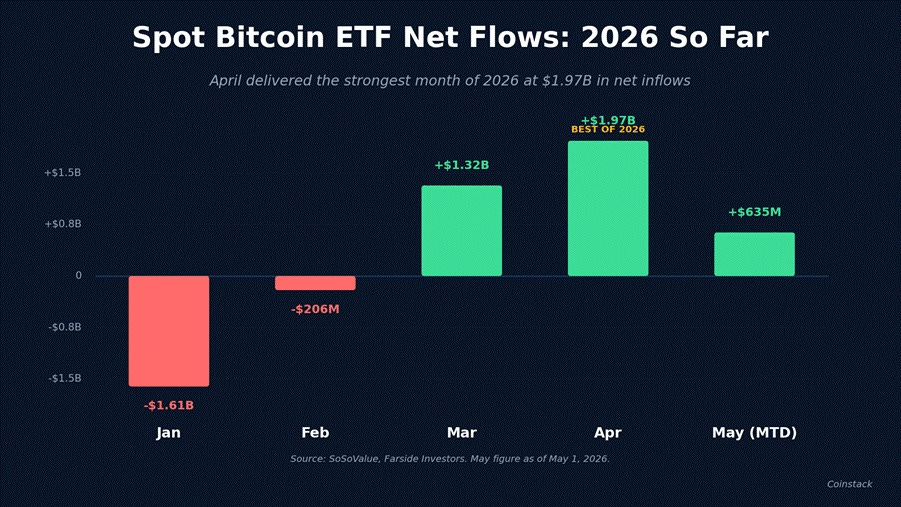Click the BEST OF 2026 annotation
The image size is (901, 507).
(608, 129)
